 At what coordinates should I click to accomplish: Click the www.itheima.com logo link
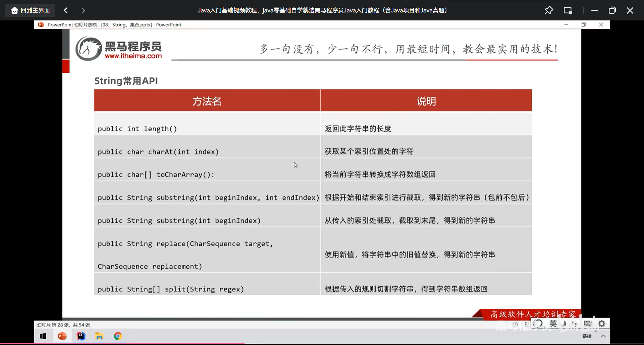point(133,56)
